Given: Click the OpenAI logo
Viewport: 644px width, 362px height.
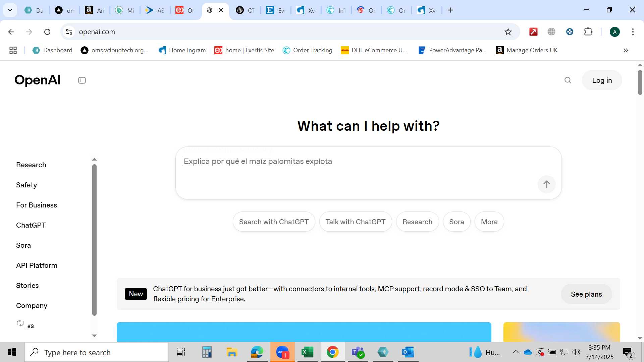Looking at the screenshot, I should [38, 80].
